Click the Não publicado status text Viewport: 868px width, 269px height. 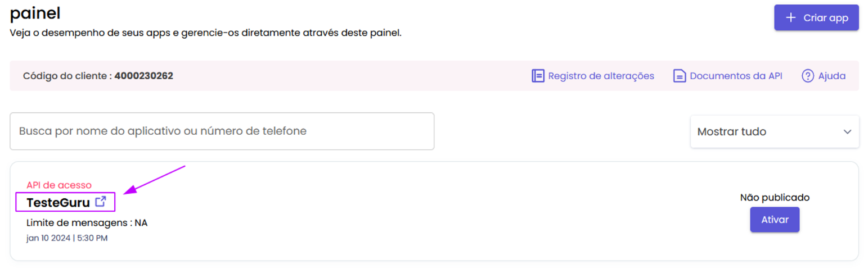[775, 197]
